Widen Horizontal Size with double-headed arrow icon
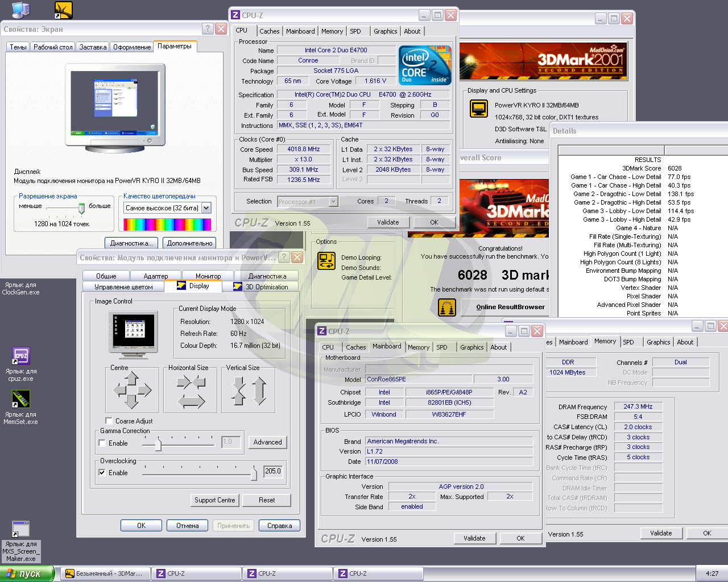This screenshot has height=582, width=728. (x=191, y=402)
